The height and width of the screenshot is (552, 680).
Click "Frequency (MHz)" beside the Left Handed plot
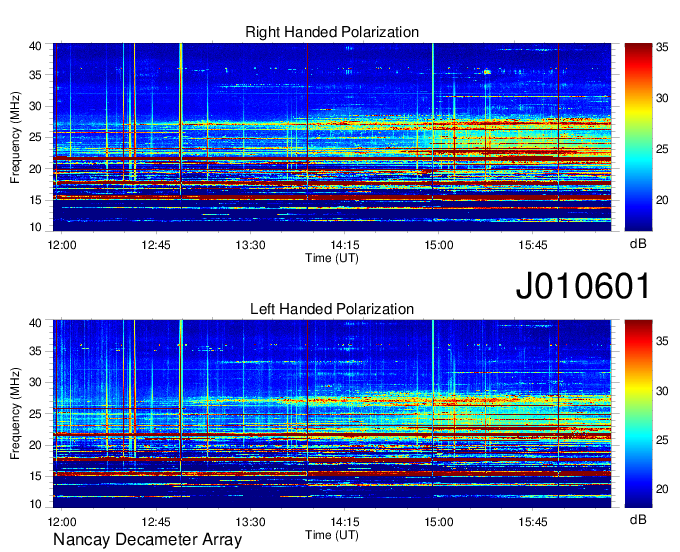15,414
